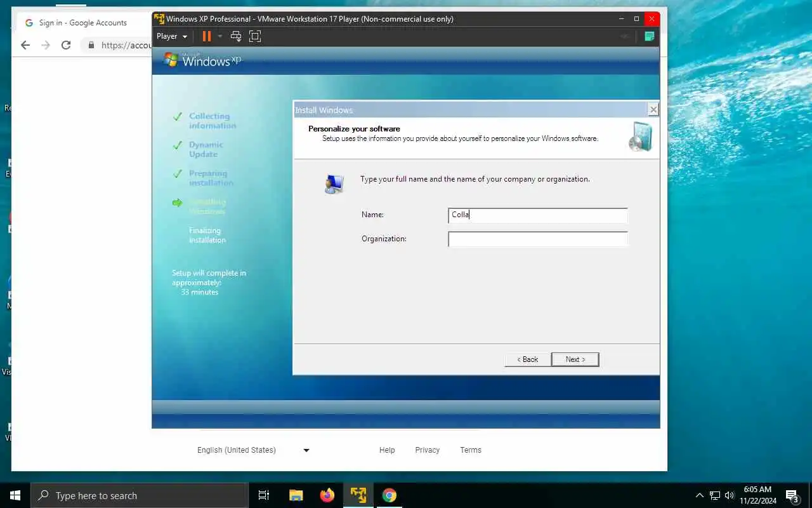The image size is (812, 508).
Task: Open the clock and calendar flyout
Action: [x=757, y=495]
